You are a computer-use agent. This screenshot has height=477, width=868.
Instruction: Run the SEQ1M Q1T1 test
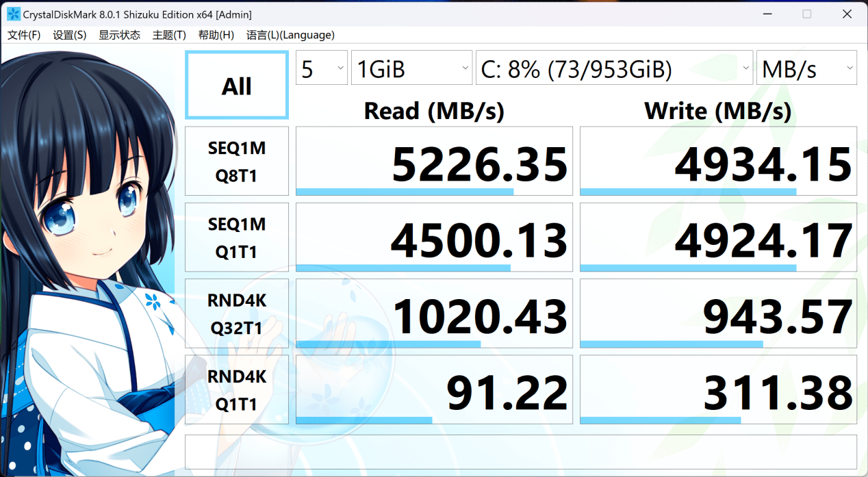click(x=236, y=237)
